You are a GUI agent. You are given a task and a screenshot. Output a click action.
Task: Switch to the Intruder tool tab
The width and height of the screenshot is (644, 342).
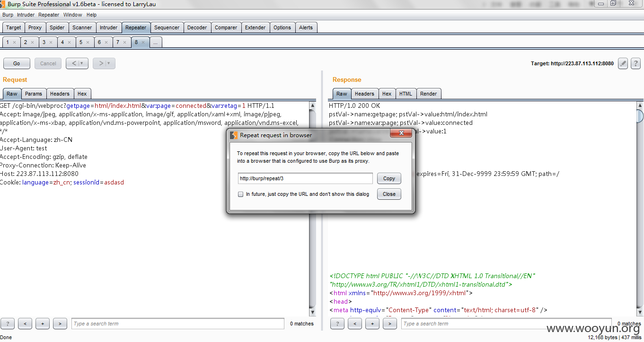pyautogui.click(x=109, y=27)
